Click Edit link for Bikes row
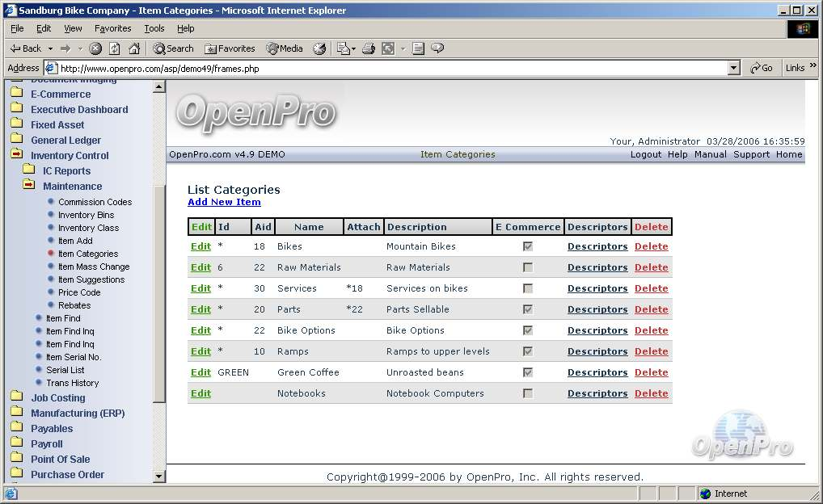 [x=201, y=246]
